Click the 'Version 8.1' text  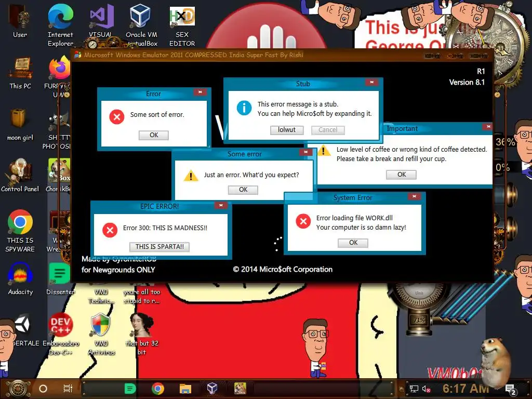(x=467, y=83)
